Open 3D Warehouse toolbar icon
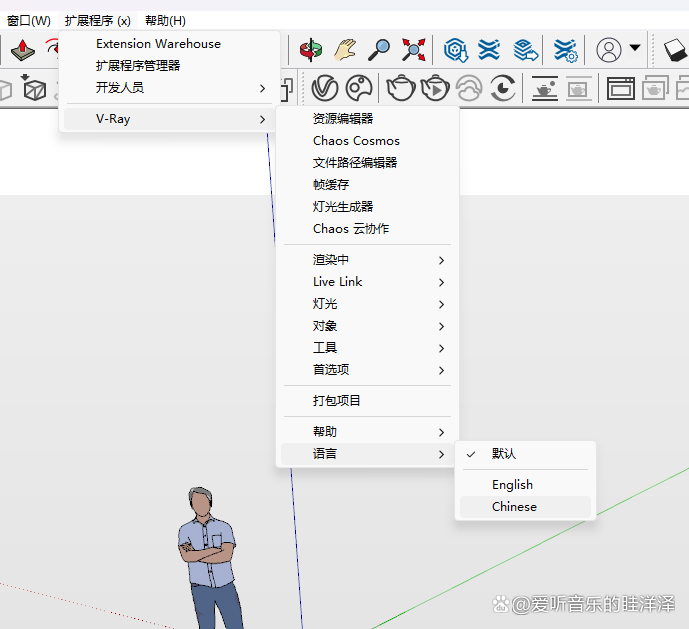 455,50
